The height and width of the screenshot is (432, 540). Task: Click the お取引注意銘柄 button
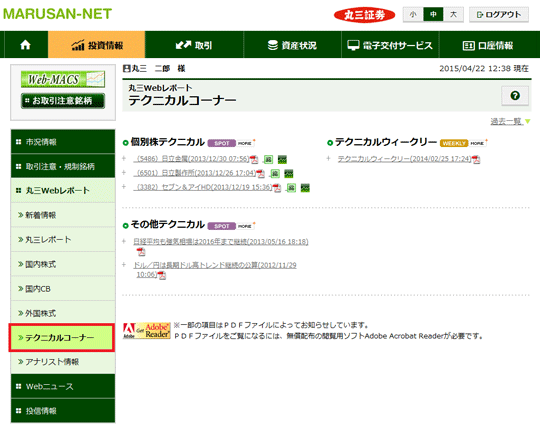[x=63, y=101]
